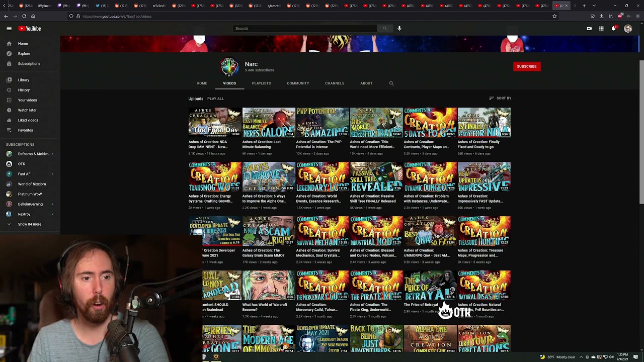Open Narc's channel avatar
Screen dimensions: 644x362
tap(229, 67)
